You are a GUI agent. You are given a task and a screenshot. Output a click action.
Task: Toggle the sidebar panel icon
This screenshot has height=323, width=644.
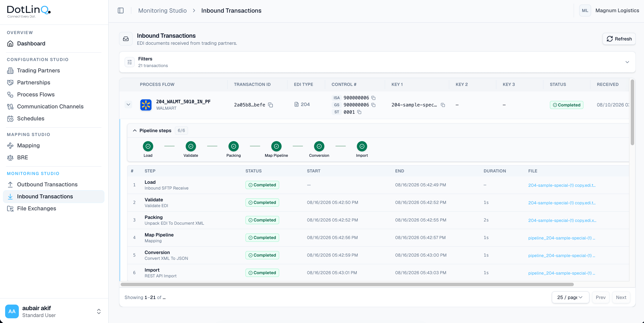[121, 10]
